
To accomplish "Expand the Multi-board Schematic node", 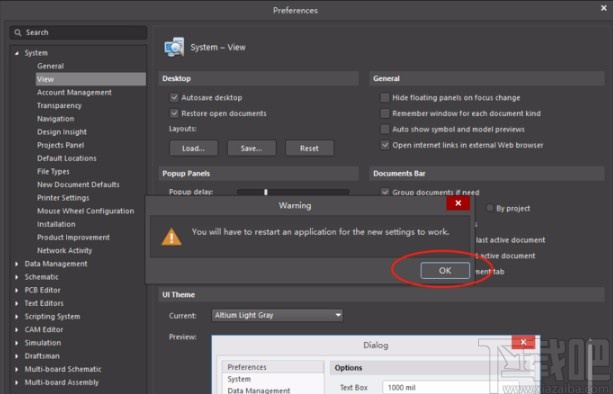I will (x=16, y=369).
